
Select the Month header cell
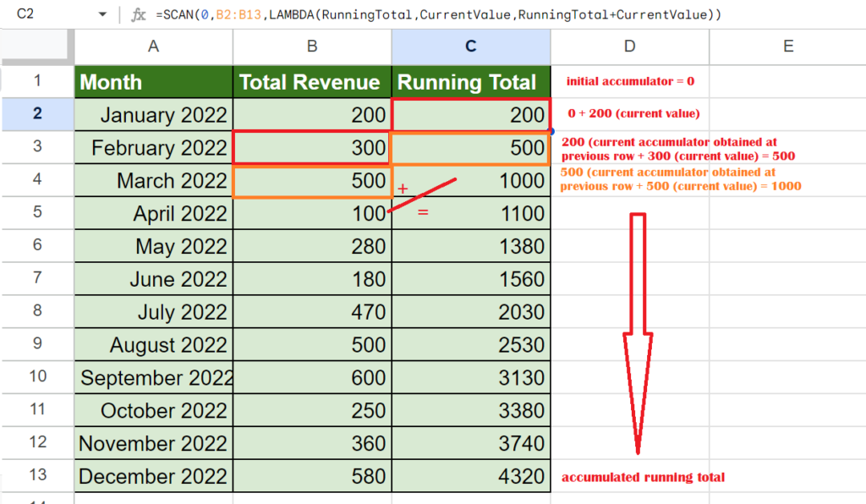click(153, 82)
